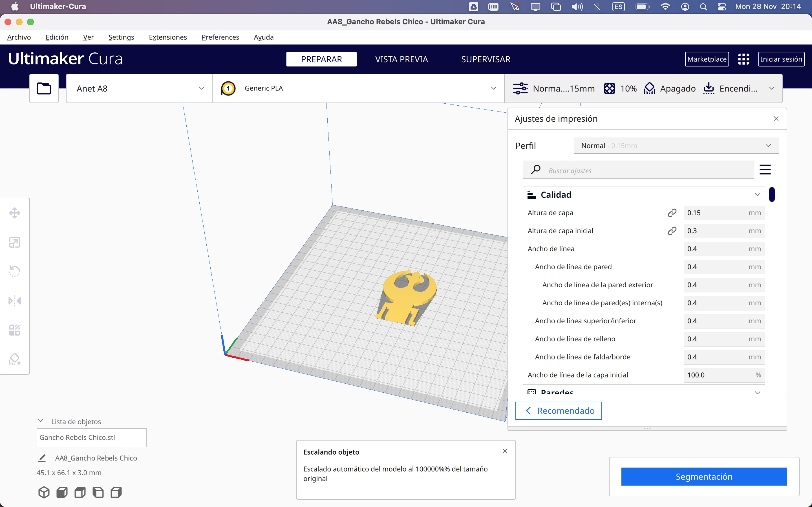Collapse the Lista de objetos section

[40, 421]
